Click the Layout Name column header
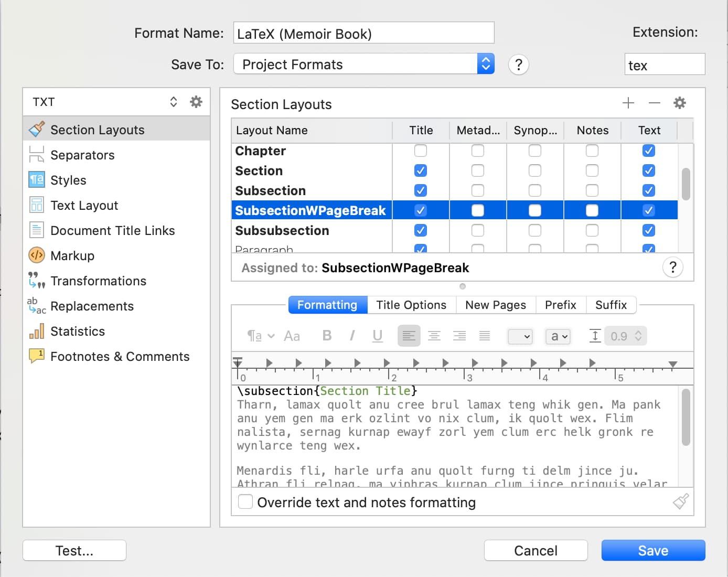This screenshot has width=728, height=577. pyautogui.click(x=312, y=130)
